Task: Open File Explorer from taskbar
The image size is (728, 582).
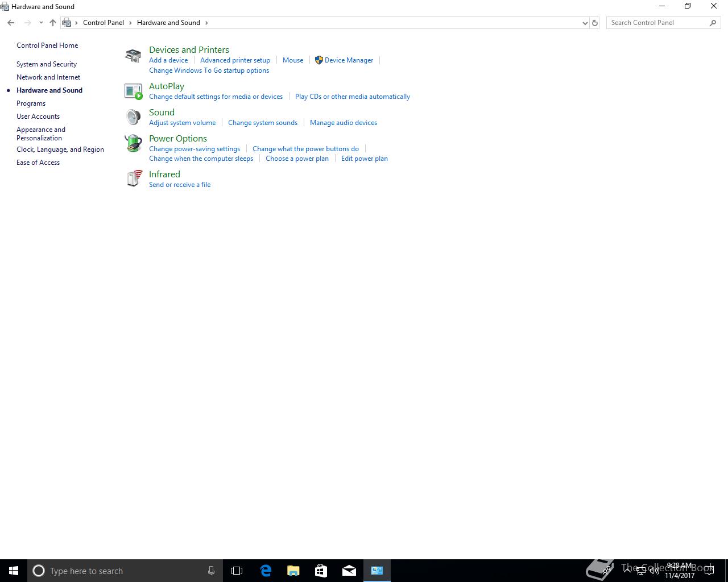Action: 293,571
